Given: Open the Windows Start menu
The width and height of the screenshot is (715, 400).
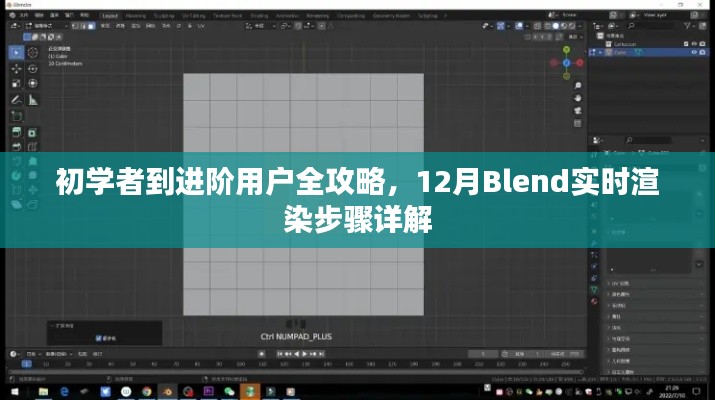Looking at the screenshot, I should tap(15, 391).
